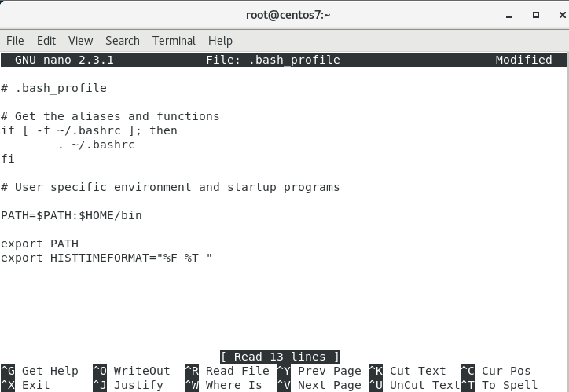Image resolution: width=569 pixels, height=392 pixels.
Task: Open the Search menu
Action: pos(122,41)
